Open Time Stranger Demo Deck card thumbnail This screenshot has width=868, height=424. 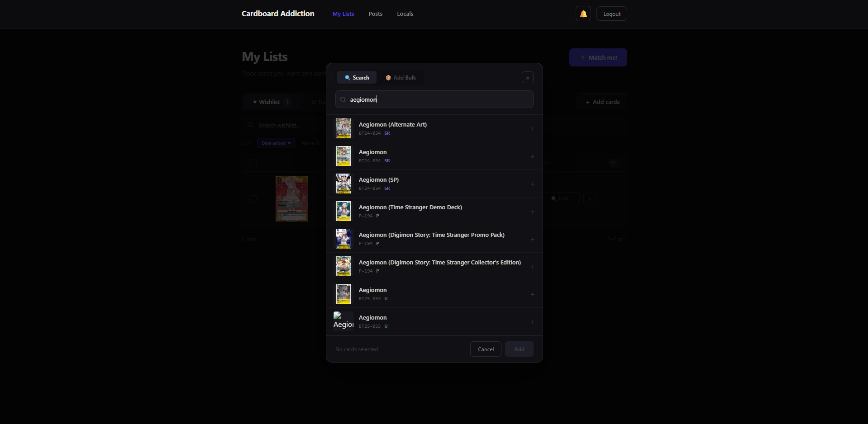click(x=343, y=211)
